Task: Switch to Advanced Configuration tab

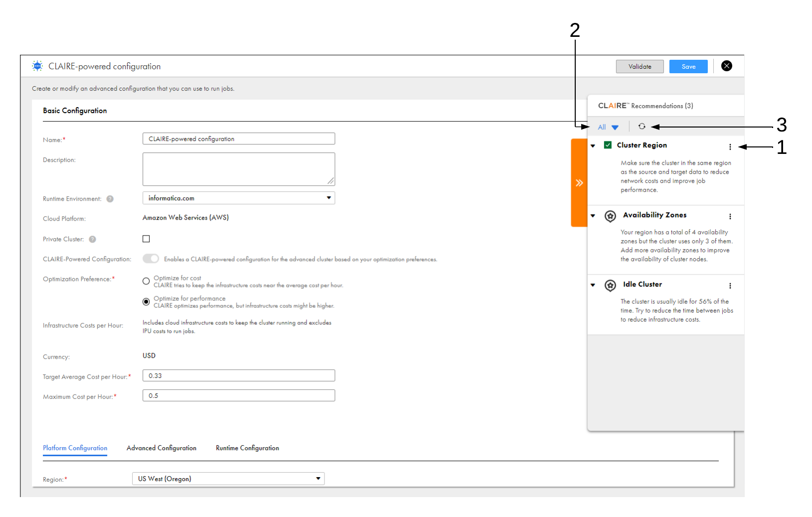Action: coord(162,448)
